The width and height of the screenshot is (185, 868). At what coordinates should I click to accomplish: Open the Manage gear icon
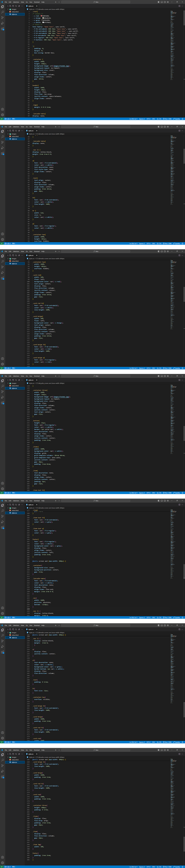tap(2, 115)
